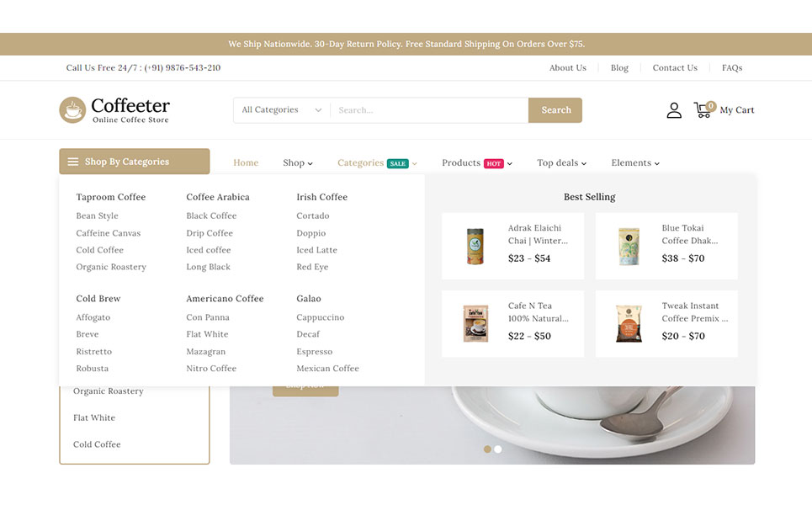Open the shopping cart icon

coord(703,109)
